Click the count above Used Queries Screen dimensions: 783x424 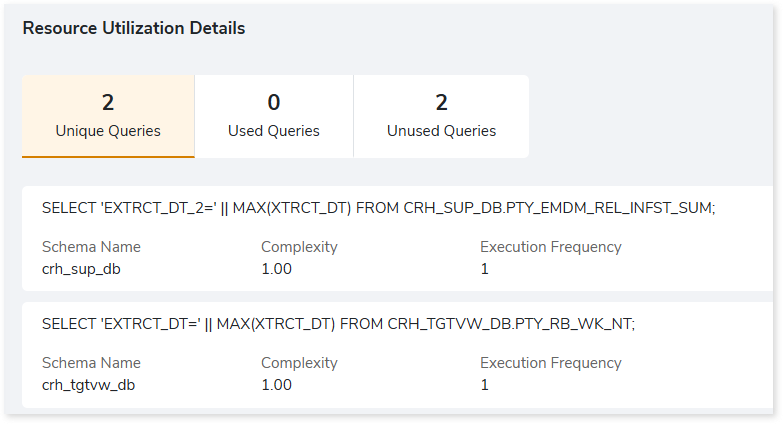(x=273, y=102)
